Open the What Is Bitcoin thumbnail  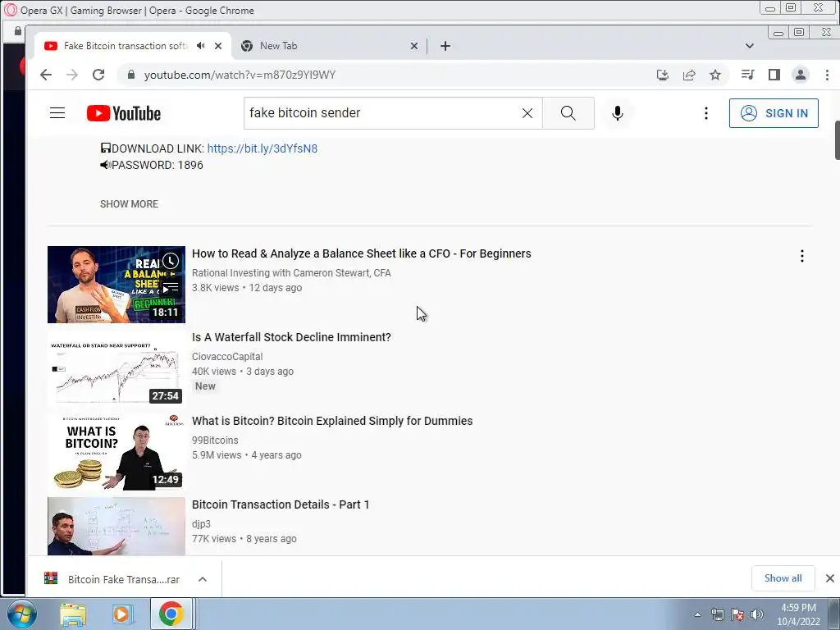tap(116, 452)
